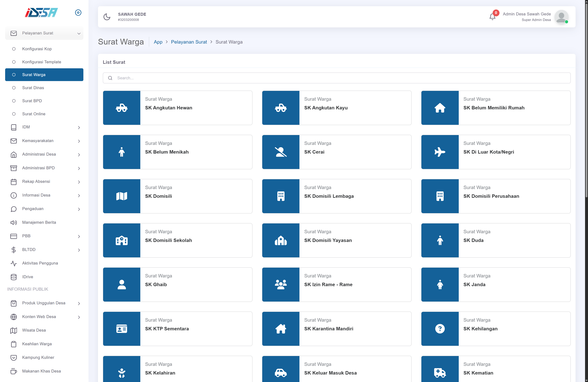
Task: Open the Surat Dinas menu item
Action: pyautogui.click(x=33, y=88)
